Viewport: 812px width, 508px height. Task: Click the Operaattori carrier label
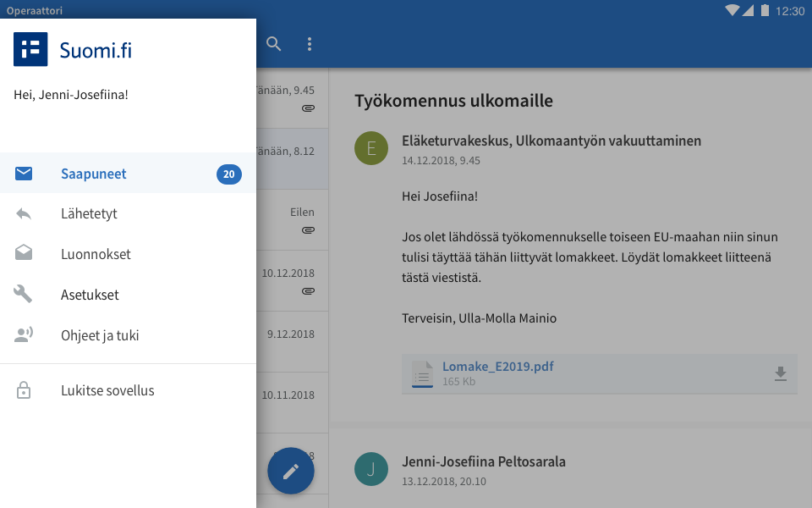[34, 10]
